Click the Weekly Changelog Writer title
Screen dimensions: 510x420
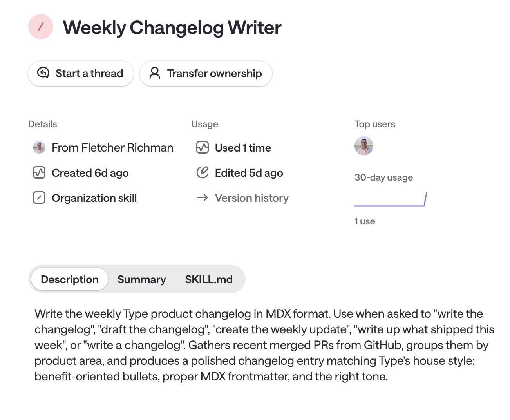(172, 27)
